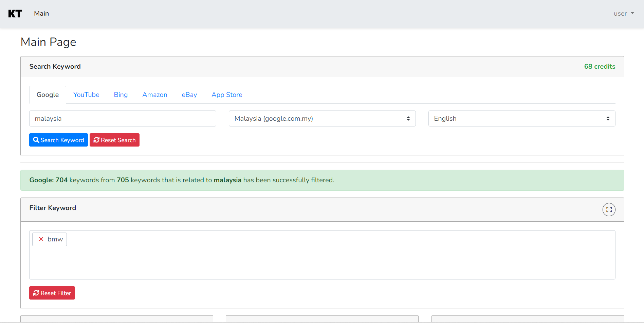Expand the Filter Keyword fullscreen icon
The width and height of the screenshot is (644, 323).
pyautogui.click(x=609, y=209)
